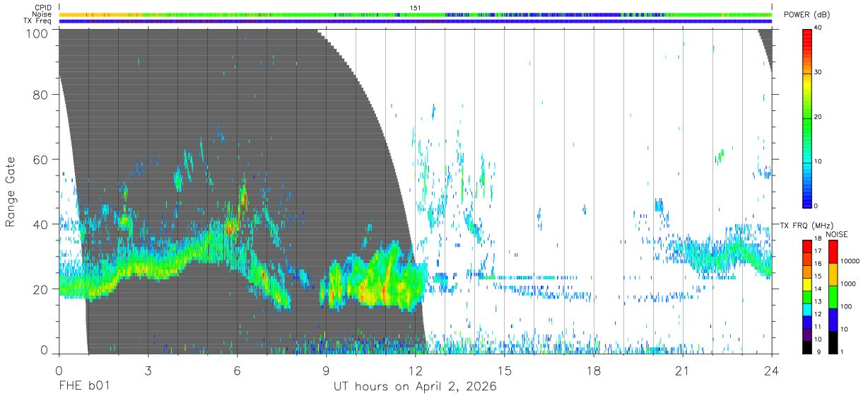
Task: Click the NOISE legend title
Action: point(838,234)
